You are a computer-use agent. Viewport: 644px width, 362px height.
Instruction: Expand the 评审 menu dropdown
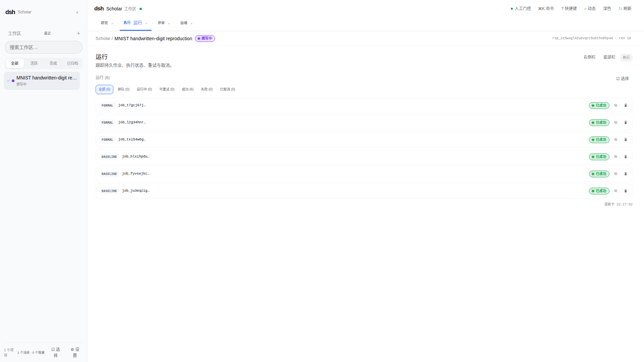164,23
